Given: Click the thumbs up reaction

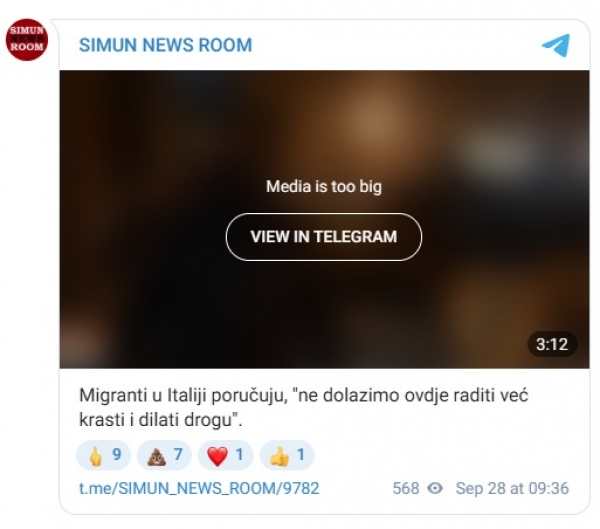Looking at the screenshot, I should coord(279,456).
